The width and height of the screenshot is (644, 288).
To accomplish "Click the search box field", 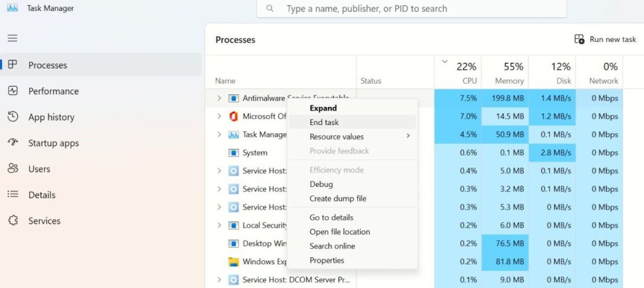I will tap(415, 9).
